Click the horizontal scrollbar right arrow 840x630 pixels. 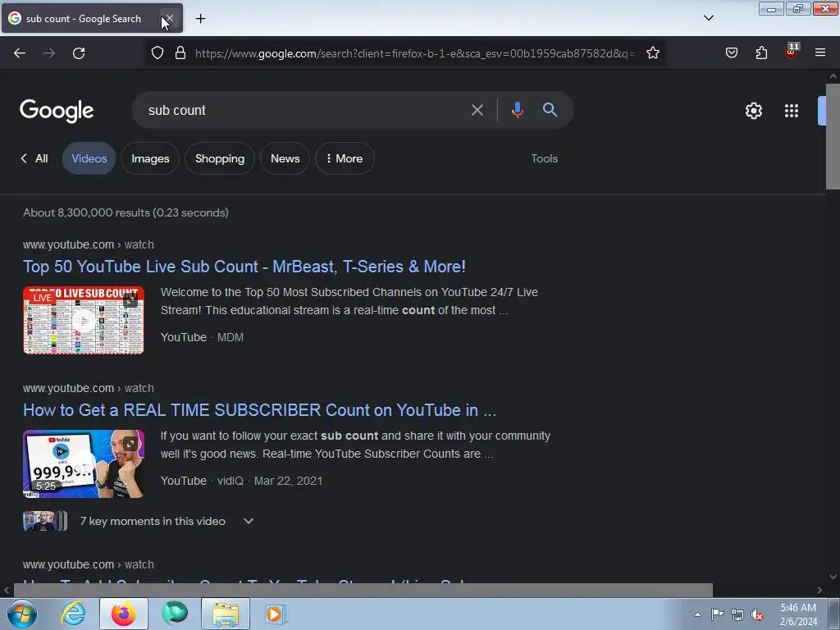tap(819, 590)
